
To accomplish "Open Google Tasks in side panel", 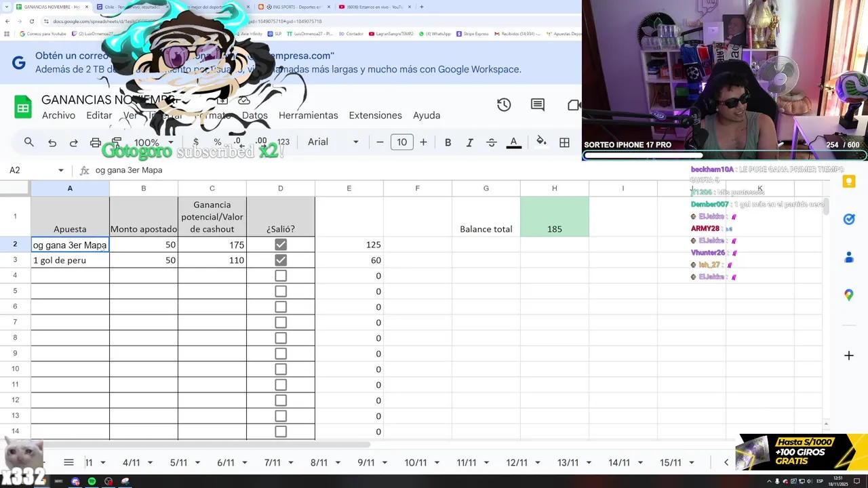I will coord(848,219).
